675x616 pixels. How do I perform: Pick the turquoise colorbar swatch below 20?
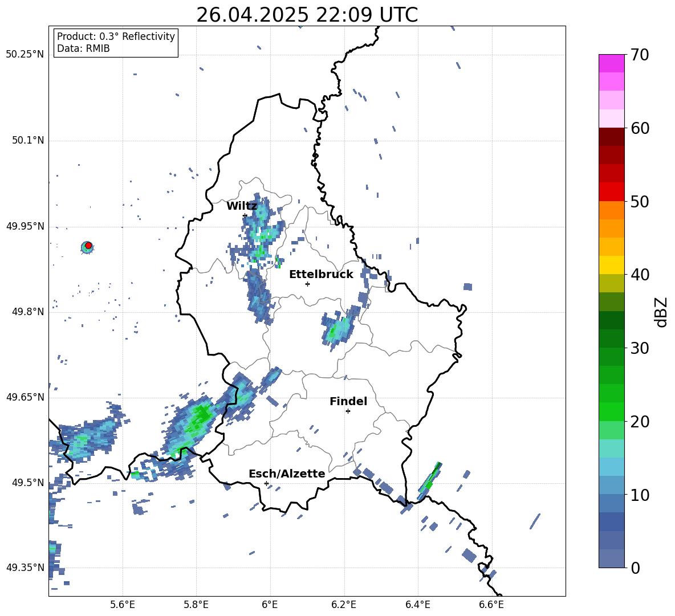[611, 448]
